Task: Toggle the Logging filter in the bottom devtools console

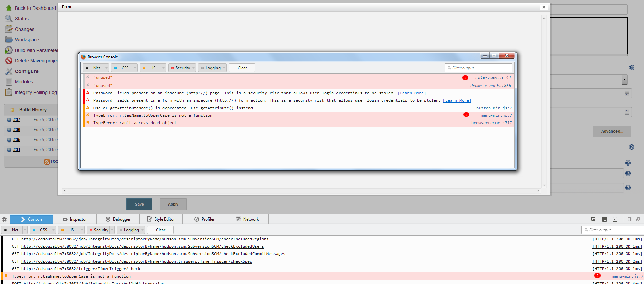Action: (128, 230)
